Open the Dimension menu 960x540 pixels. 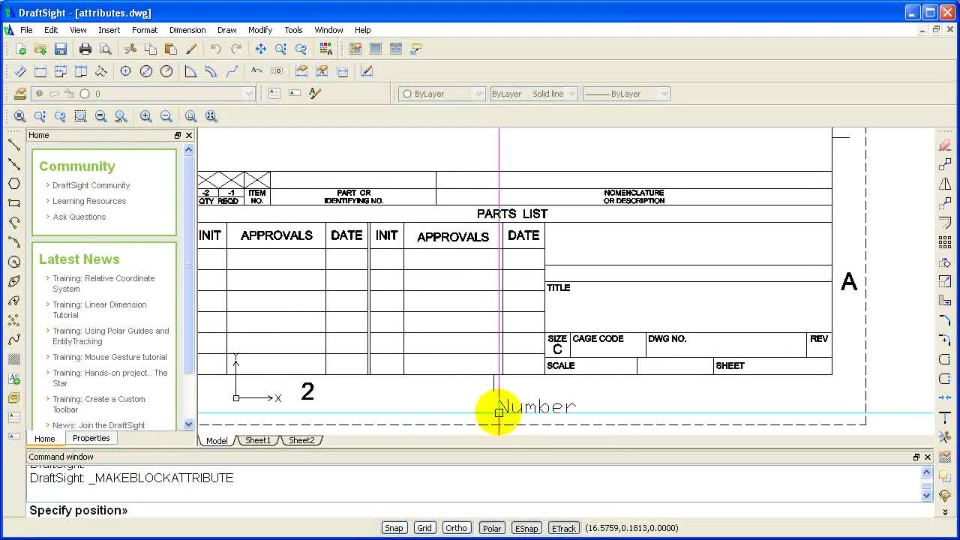pyautogui.click(x=187, y=30)
